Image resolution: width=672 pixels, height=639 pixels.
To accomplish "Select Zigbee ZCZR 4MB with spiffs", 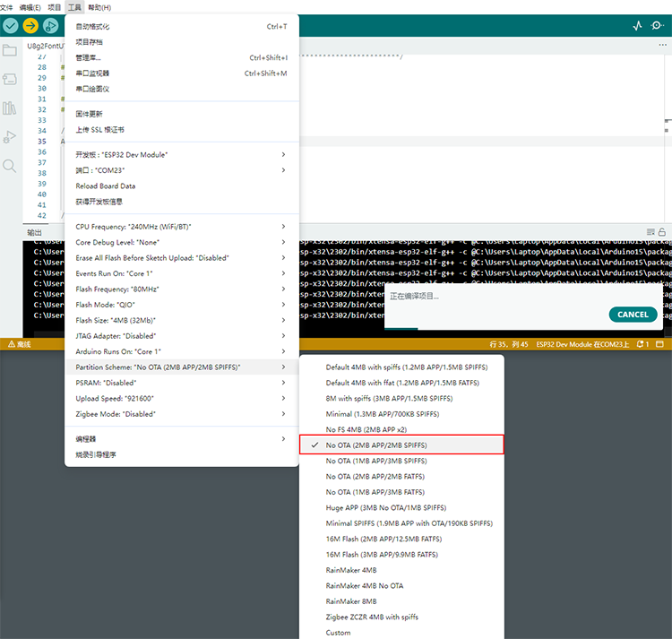I will [401, 617].
